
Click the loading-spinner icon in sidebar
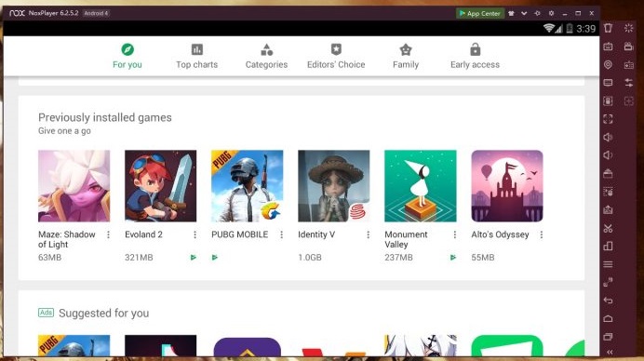(x=628, y=28)
